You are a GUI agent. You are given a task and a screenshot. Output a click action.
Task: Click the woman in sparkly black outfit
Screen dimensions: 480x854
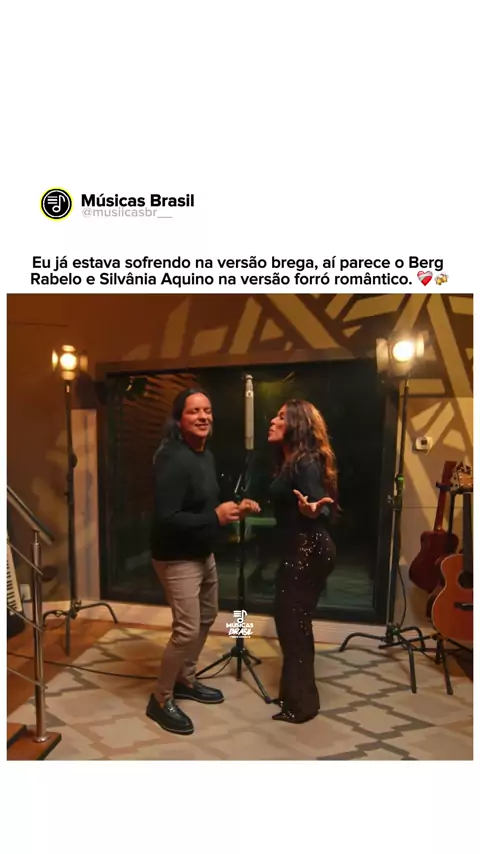(305, 556)
